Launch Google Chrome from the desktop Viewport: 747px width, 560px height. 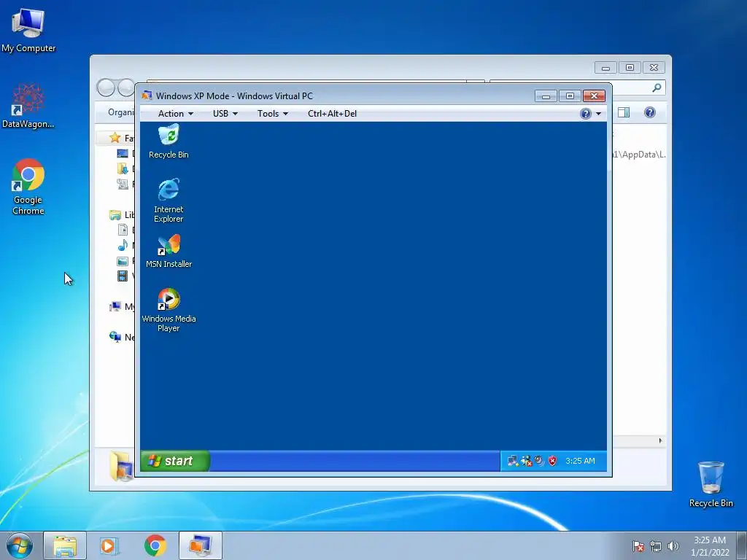point(28,187)
